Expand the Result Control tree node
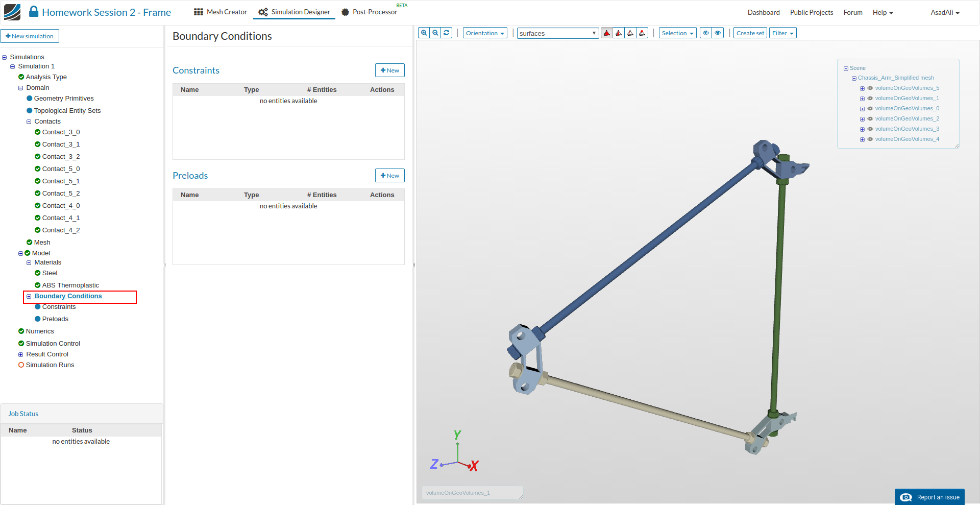The image size is (980, 505). [x=21, y=355]
